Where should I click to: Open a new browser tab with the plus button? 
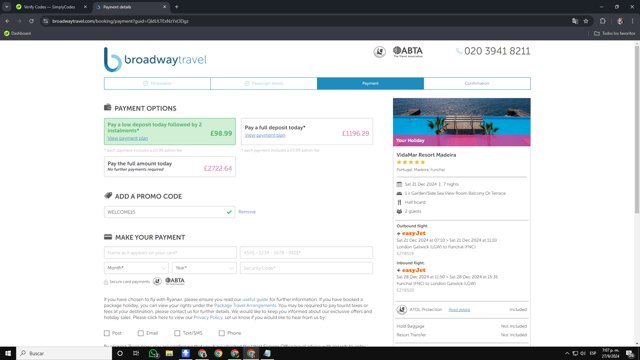pos(176,7)
